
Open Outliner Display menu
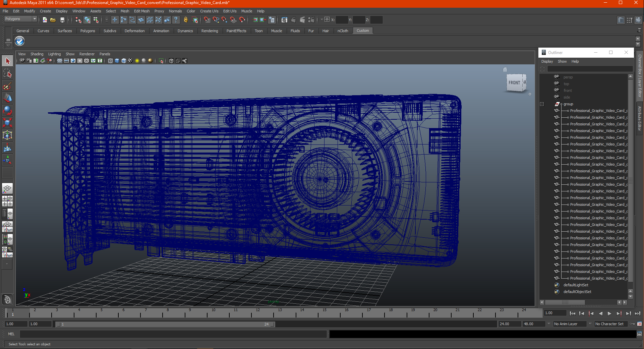(547, 61)
